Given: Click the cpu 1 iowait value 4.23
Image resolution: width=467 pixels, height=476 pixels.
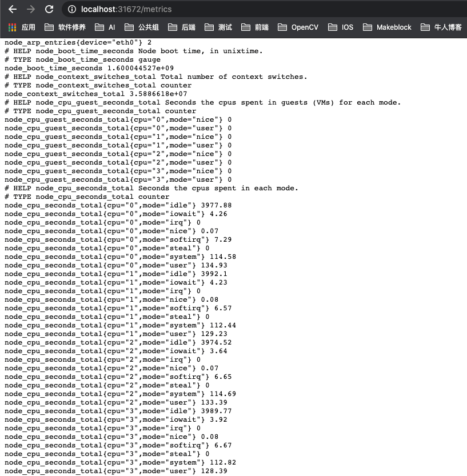Looking at the screenshot, I should click(218, 282).
